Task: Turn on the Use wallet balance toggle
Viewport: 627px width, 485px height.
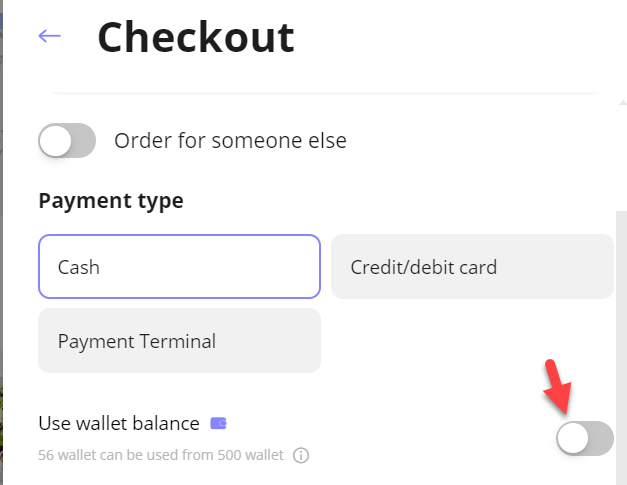Action: pos(585,438)
